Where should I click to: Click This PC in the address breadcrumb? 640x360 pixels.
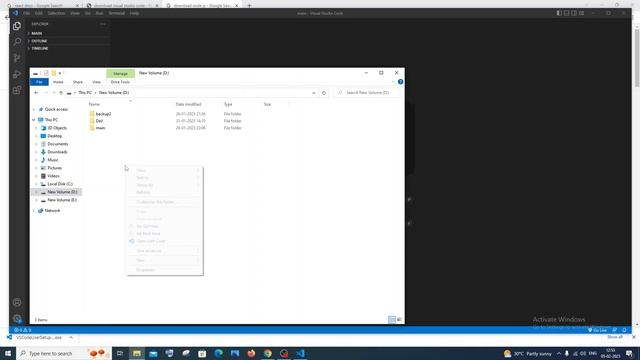tap(85, 93)
